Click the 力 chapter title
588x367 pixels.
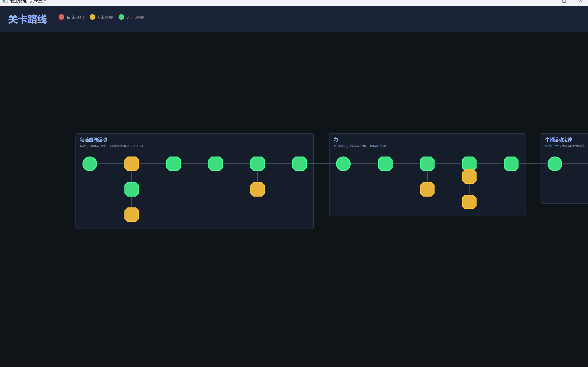(x=335, y=140)
